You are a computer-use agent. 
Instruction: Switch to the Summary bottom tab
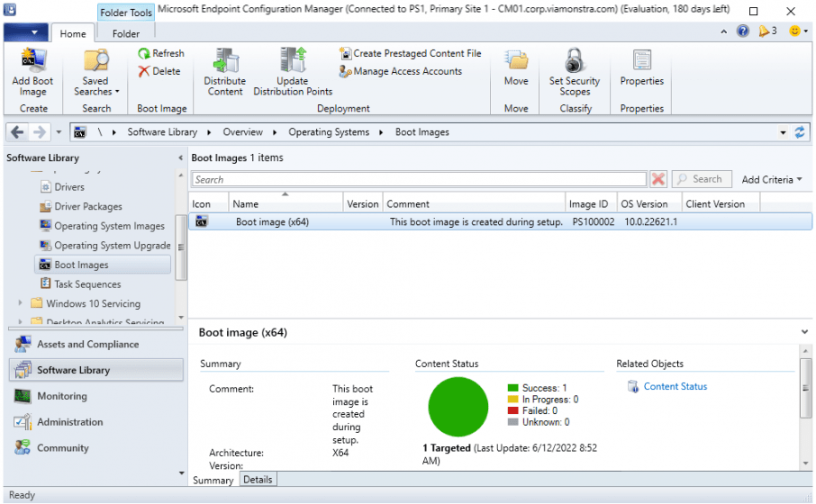[x=213, y=481]
